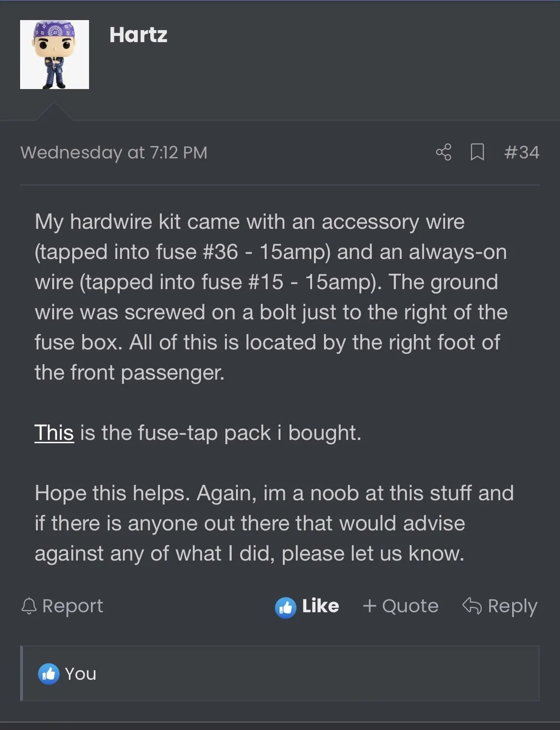Screen dimensions: 560x730
Task: Click the plus icon before Quote
Action: 370,606
